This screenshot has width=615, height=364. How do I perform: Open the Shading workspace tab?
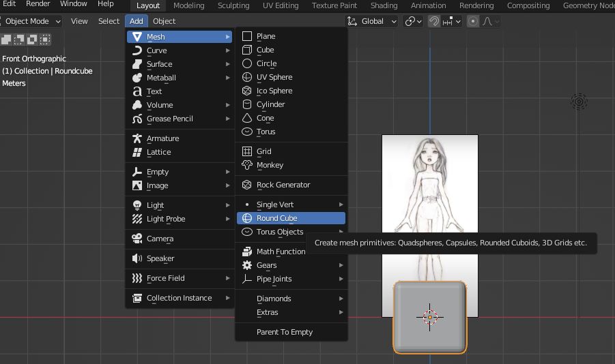pos(384,5)
